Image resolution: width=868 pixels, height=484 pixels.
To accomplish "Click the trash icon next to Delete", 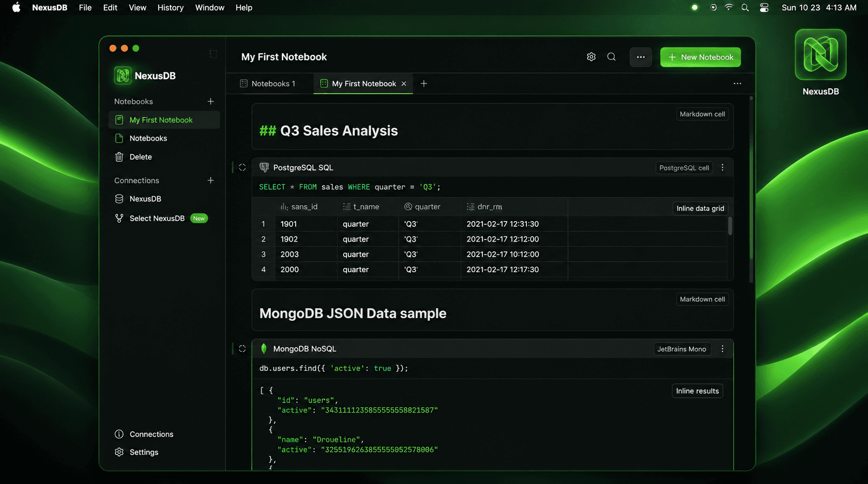I will [x=119, y=157].
